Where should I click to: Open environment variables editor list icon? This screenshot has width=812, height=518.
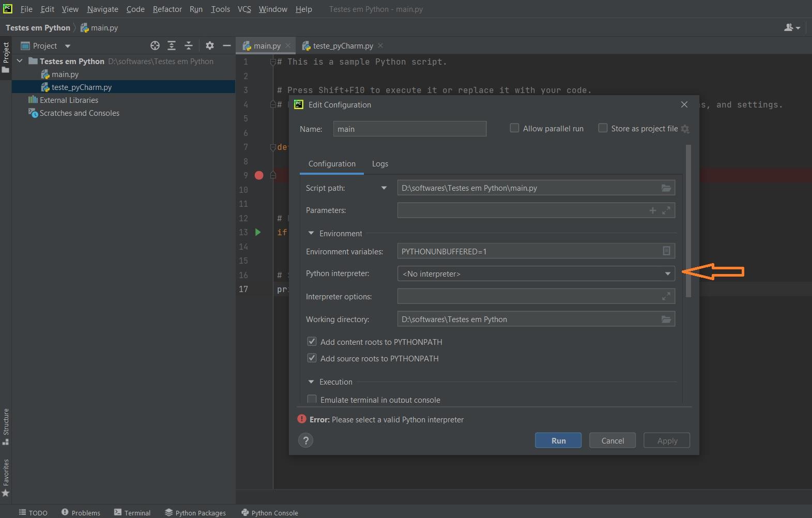666,251
